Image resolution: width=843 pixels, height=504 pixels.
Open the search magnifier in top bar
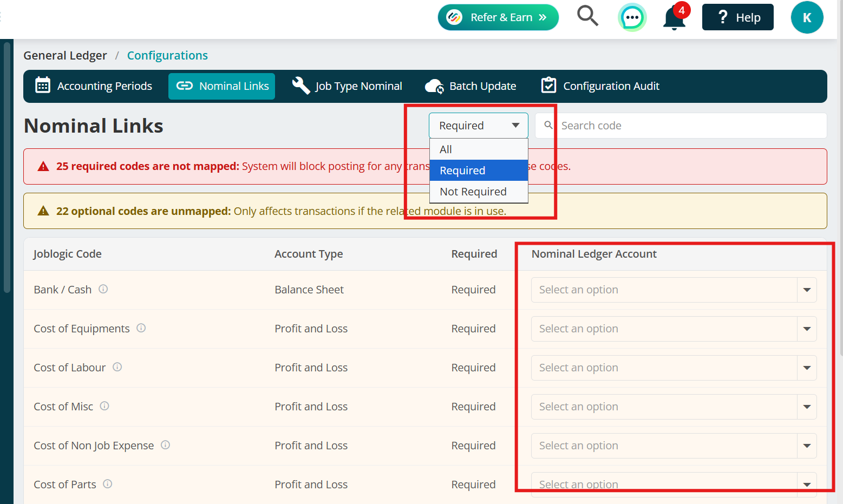(587, 16)
